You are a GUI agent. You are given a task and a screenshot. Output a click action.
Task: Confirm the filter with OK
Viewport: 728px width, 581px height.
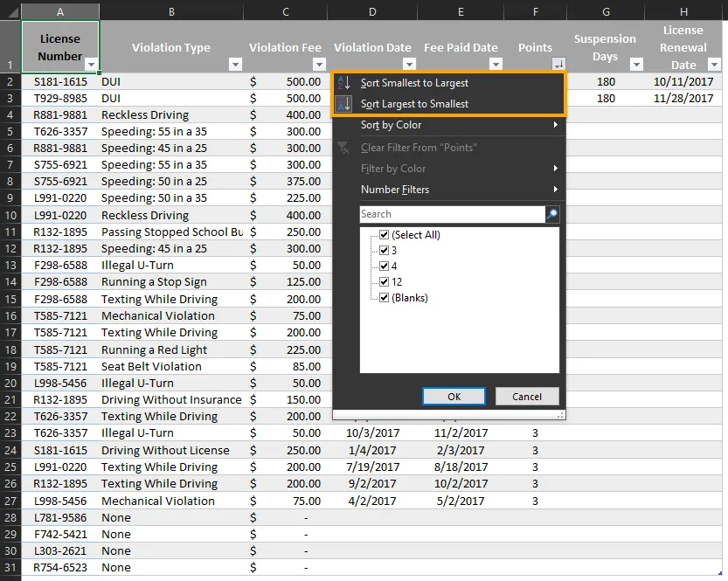454,397
